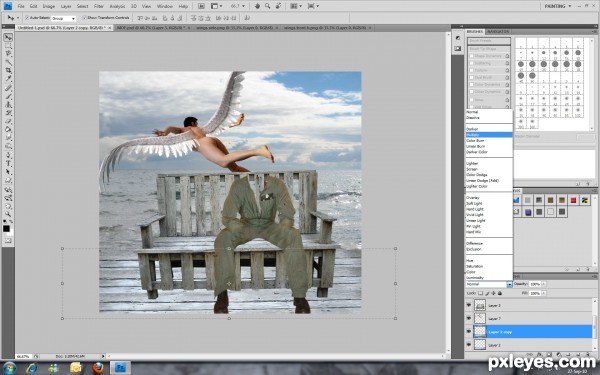Select the Magic Wand tool

(x=8, y=62)
